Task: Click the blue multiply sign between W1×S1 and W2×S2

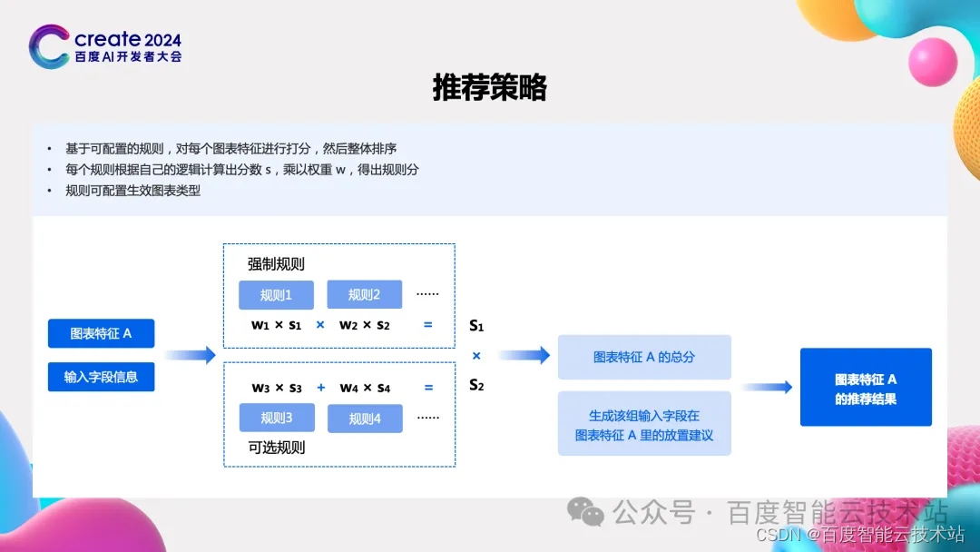Action: (320, 324)
